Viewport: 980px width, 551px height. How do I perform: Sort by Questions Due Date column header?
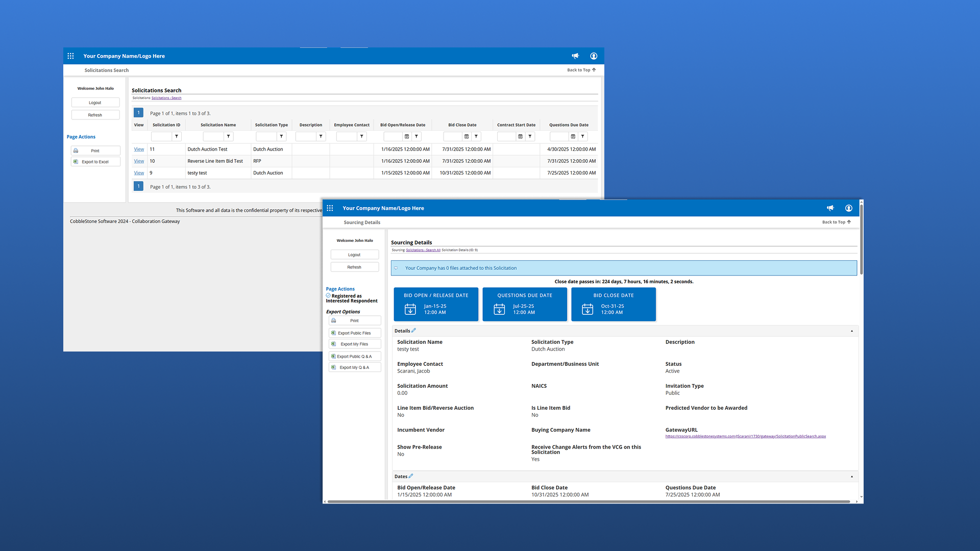click(569, 125)
